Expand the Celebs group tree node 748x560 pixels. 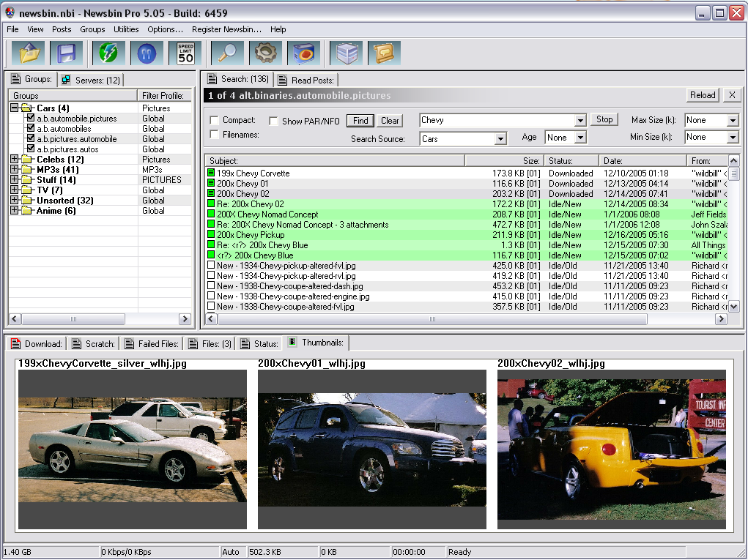point(15,159)
